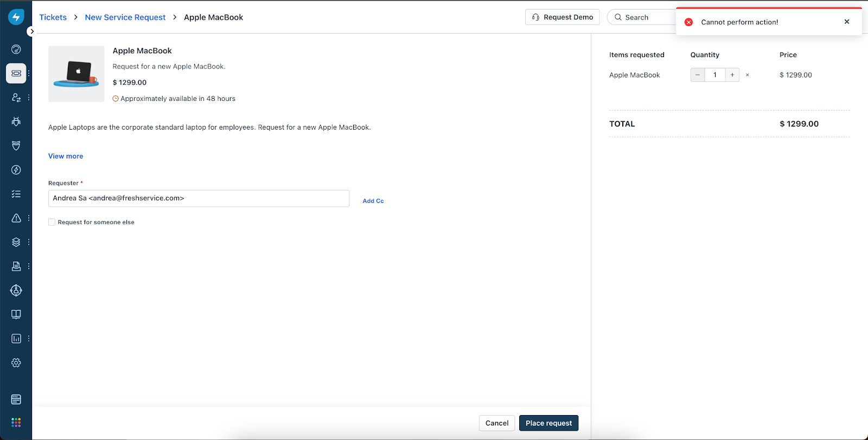Open submenu dots beside alert triangle icon
The image size is (868, 440).
pos(29,218)
